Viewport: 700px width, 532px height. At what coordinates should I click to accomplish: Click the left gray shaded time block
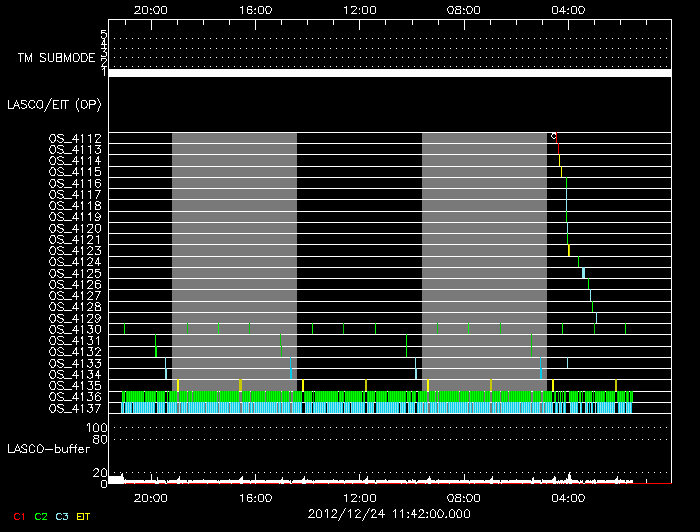click(234, 260)
